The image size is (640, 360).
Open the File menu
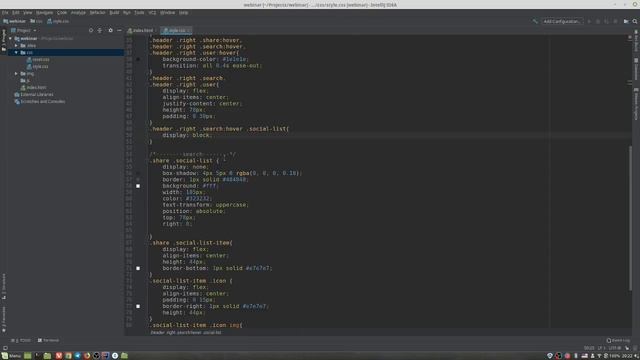pyautogui.click(x=5, y=13)
